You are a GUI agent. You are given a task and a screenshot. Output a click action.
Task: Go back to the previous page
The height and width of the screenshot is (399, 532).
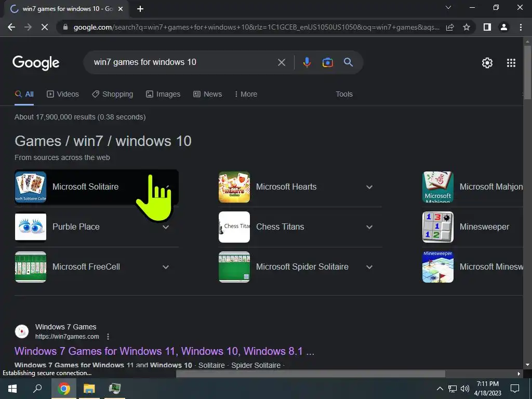pos(11,27)
